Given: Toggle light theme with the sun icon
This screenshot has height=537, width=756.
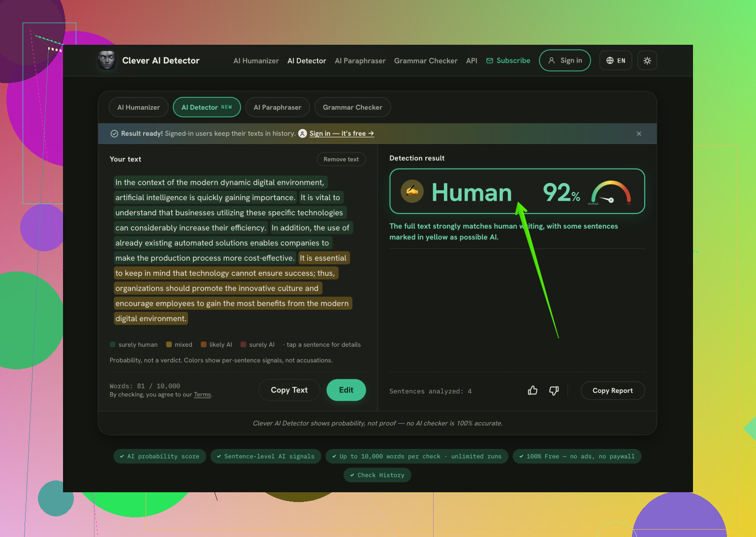Looking at the screenshot, I should click(x=647, y=60).
